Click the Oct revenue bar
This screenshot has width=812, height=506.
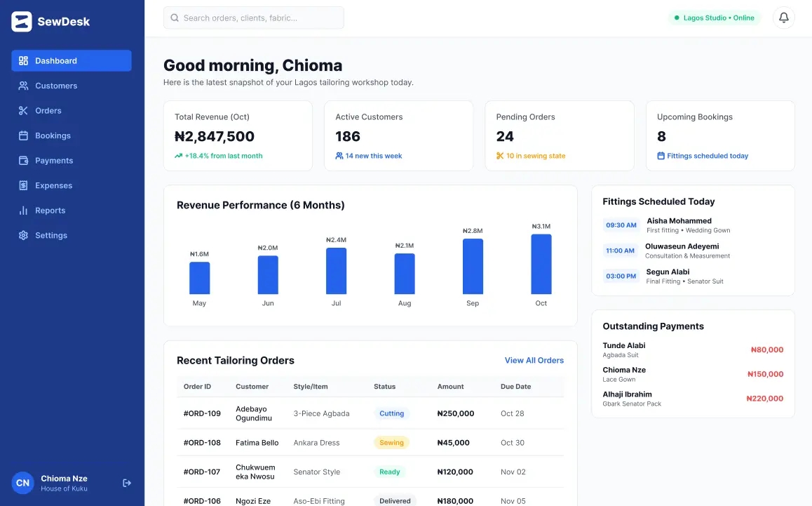[541, 265]
